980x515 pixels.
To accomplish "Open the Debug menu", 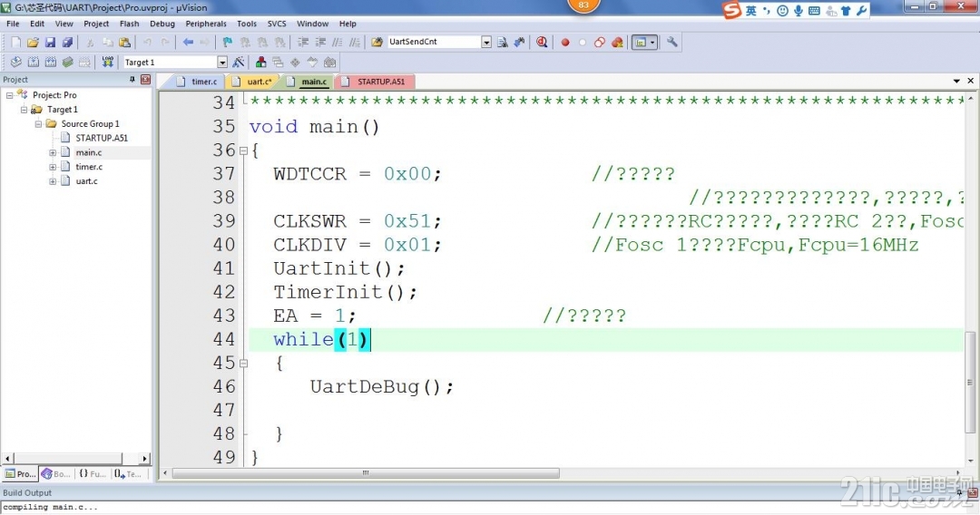I will pos(162,24).
